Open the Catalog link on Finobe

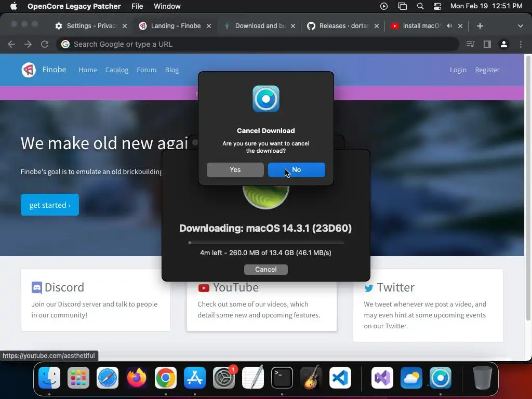(117, 70)
